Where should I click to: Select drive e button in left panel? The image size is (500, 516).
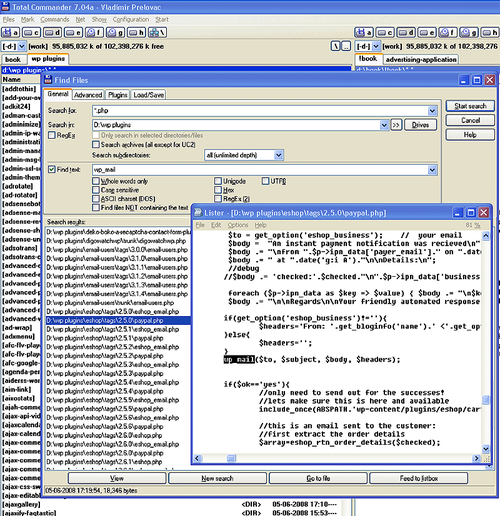point(73,32)
